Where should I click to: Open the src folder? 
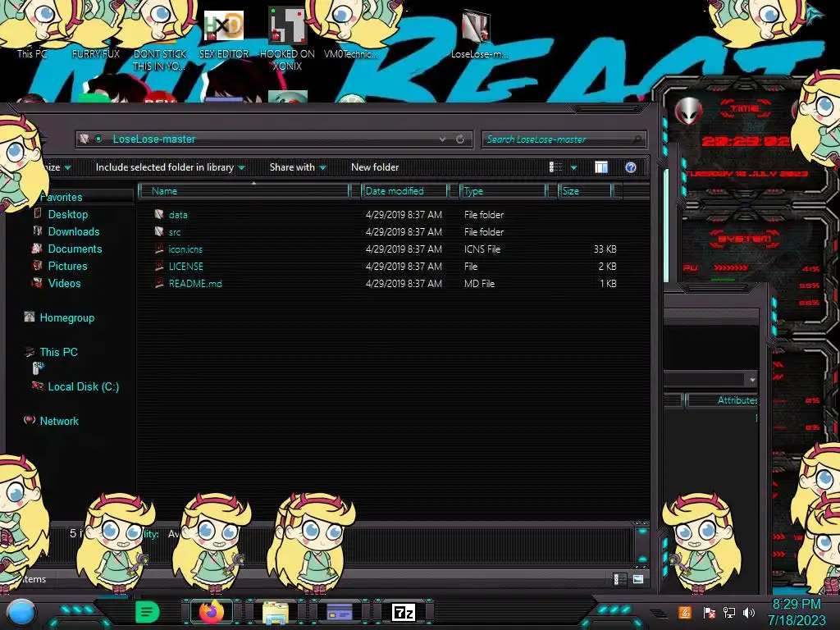point(175,232)
